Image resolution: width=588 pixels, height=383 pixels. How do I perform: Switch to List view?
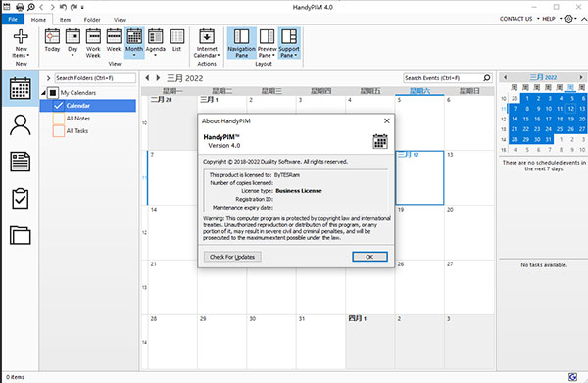click(176, 40)
